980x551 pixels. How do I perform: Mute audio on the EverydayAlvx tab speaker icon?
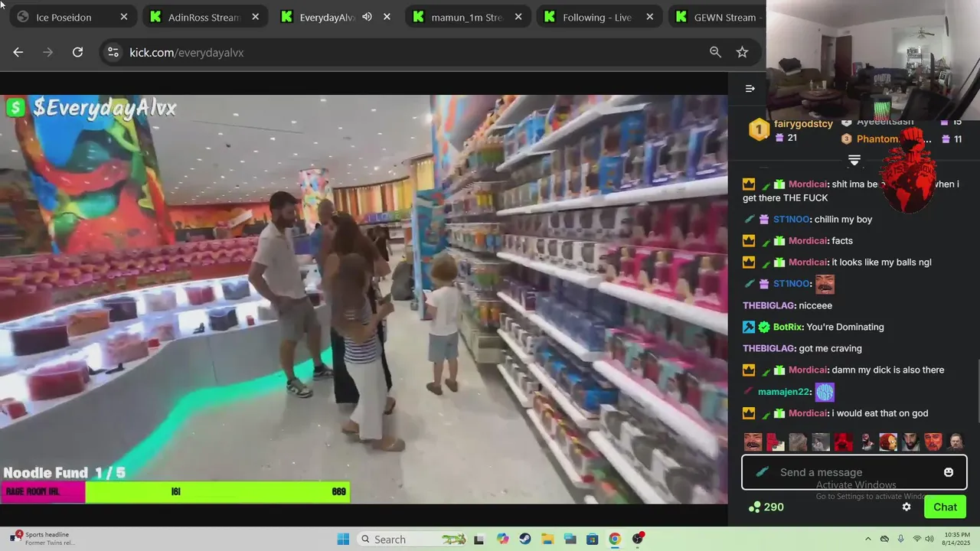click(367, 17)
